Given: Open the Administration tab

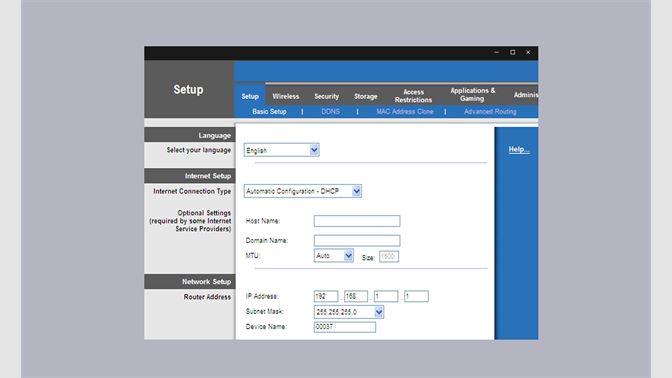Looking at the screenshot, I should click(526, 95).
